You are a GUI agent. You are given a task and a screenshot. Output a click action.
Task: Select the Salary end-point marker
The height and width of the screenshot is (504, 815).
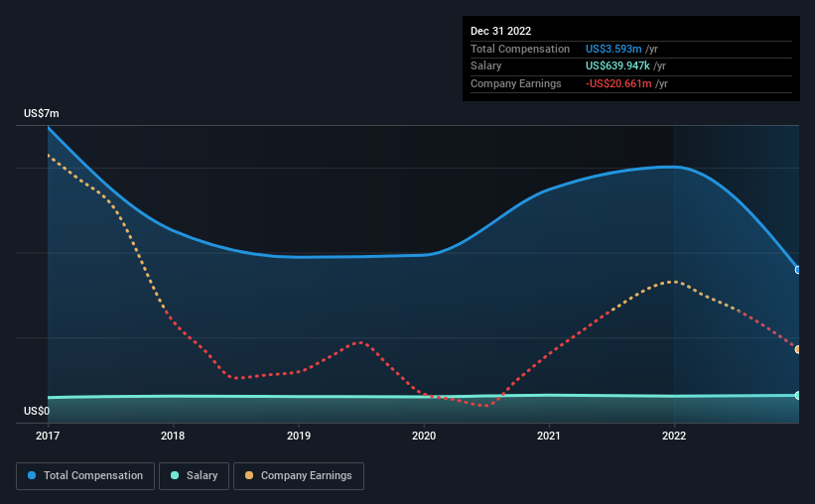[x=798, y=396]
